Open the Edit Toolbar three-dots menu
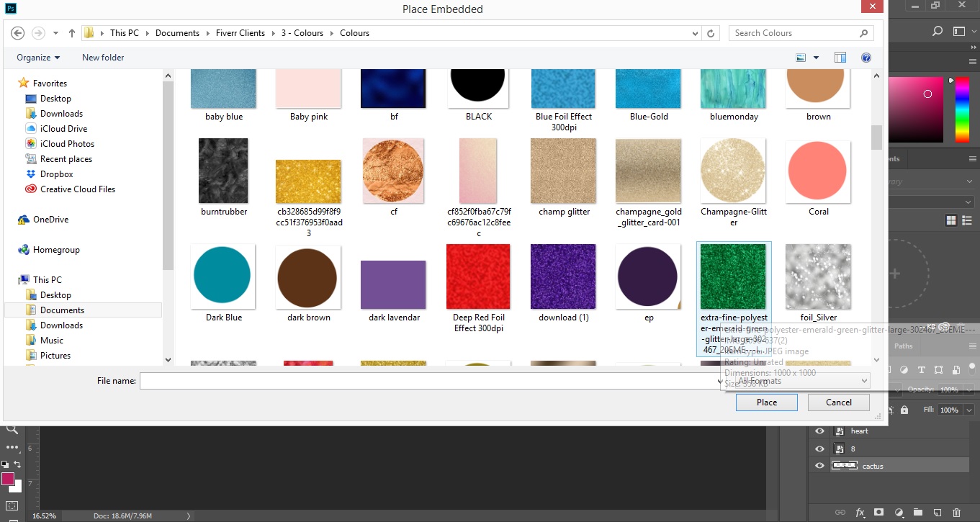This screenshot has width=980, height=522. click(x=12, y=447)
